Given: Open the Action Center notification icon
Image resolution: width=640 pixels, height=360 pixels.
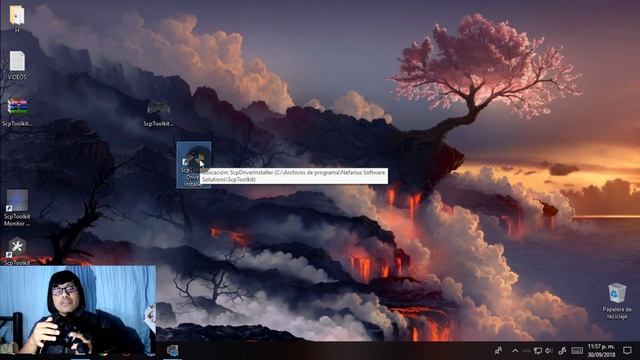Looking at the screenshot, I should click(627, 351).
